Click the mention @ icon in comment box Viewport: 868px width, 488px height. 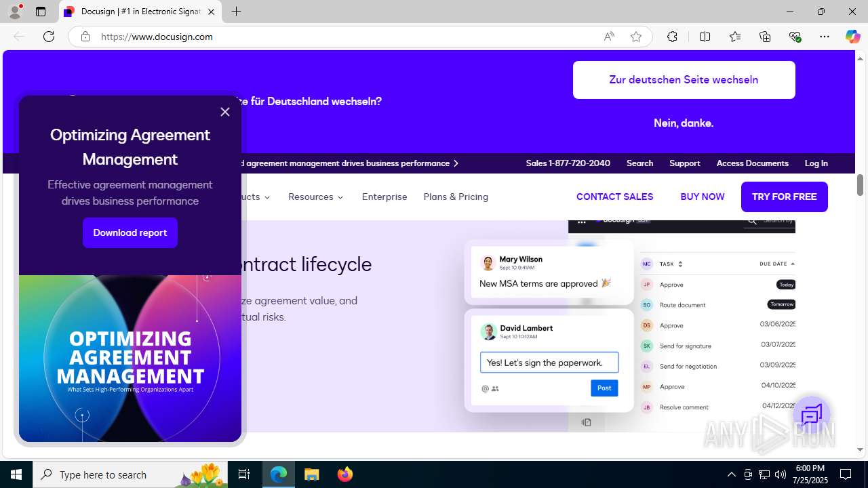click(x=485, y=389)
